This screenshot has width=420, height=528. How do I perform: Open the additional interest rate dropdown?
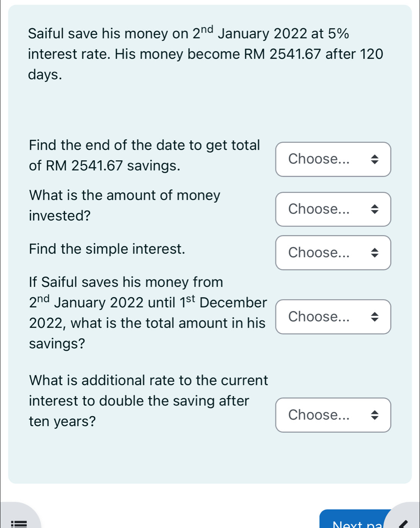pos(333,415)
